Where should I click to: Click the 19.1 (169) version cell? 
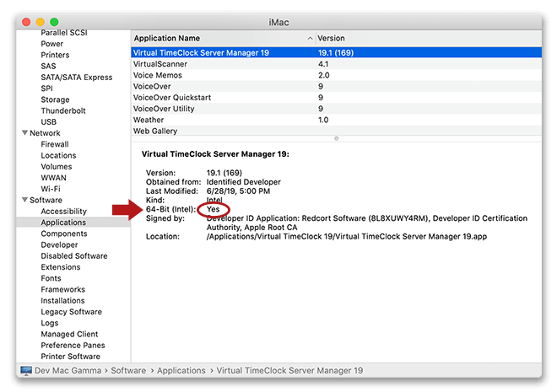tap(336, 52)
